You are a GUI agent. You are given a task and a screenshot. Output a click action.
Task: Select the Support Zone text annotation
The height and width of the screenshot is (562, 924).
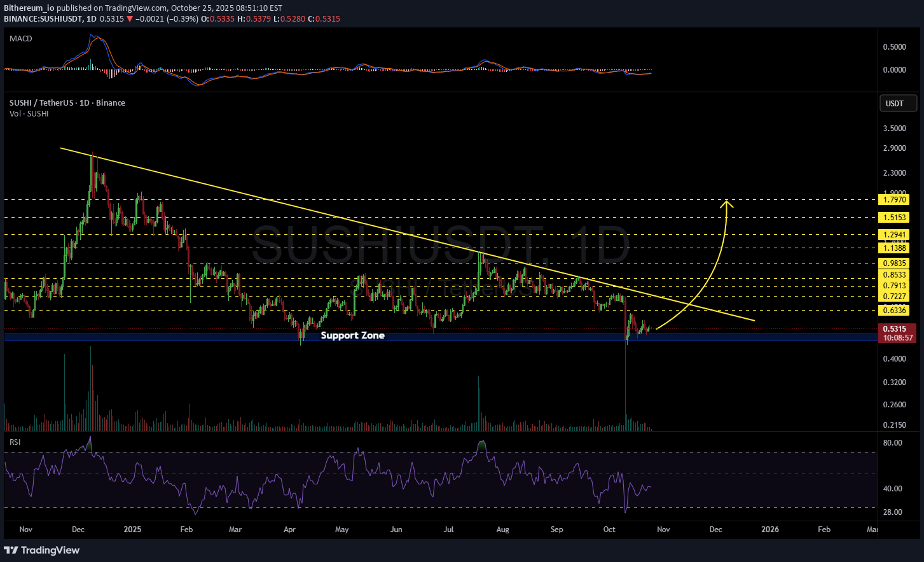[352, 335]
